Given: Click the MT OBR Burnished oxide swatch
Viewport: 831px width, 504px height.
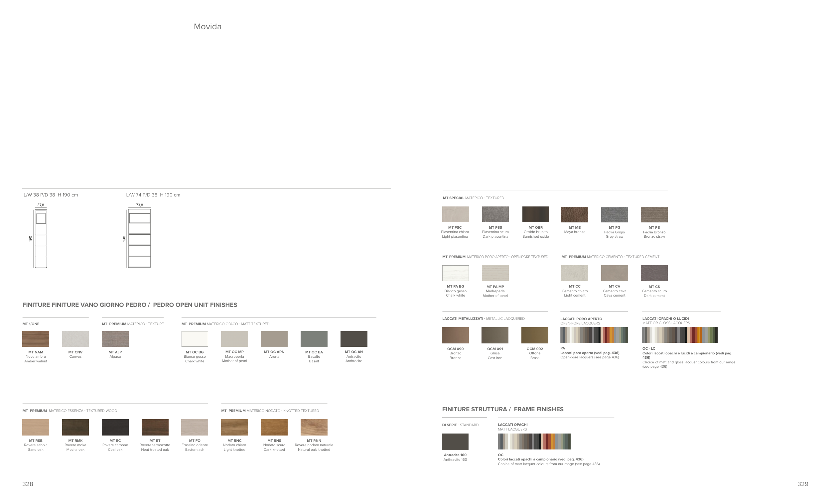Looking at the screenshot, I should point(536,214).
